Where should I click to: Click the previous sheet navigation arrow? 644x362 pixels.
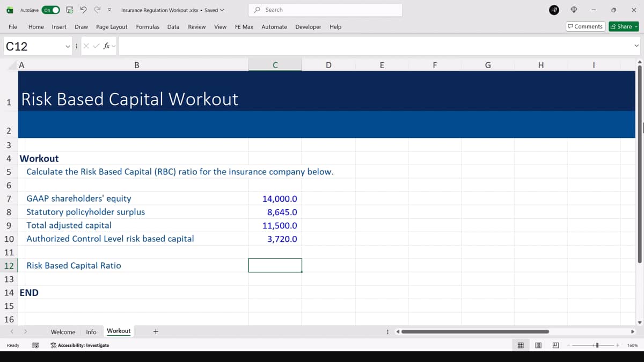[11, 332]
